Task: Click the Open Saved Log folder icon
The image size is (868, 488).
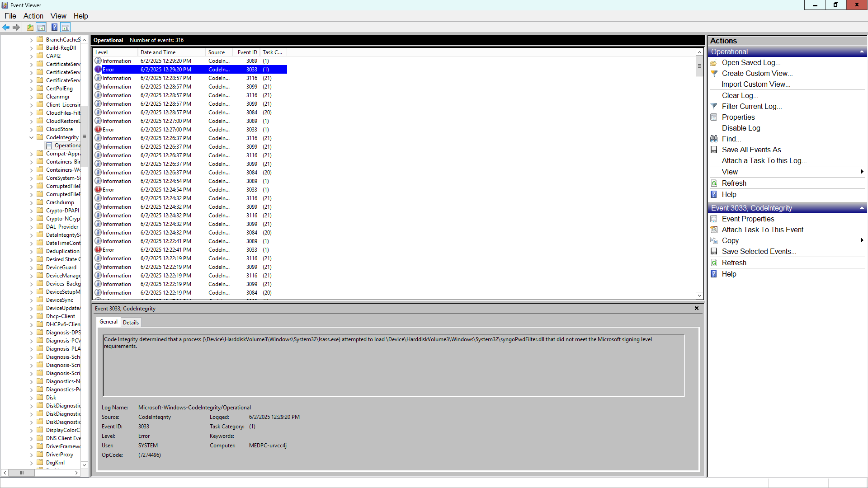Action: click(714, 63)
